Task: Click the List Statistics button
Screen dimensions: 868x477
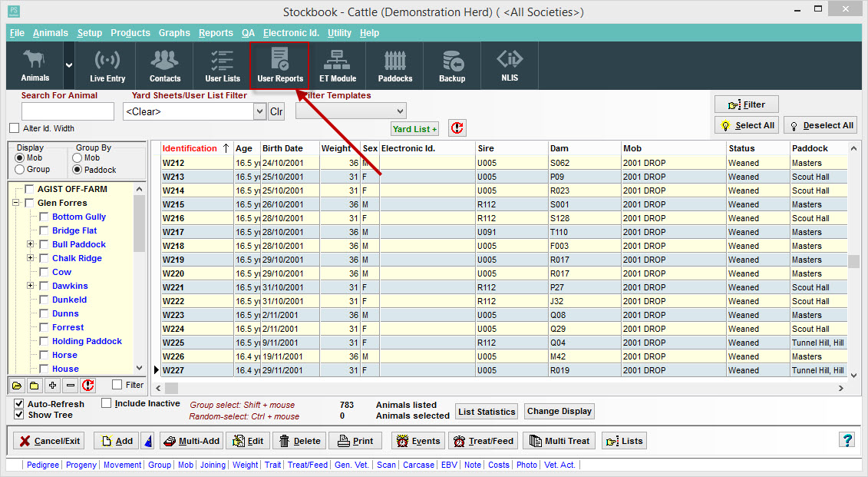Action: click(487, 412)
